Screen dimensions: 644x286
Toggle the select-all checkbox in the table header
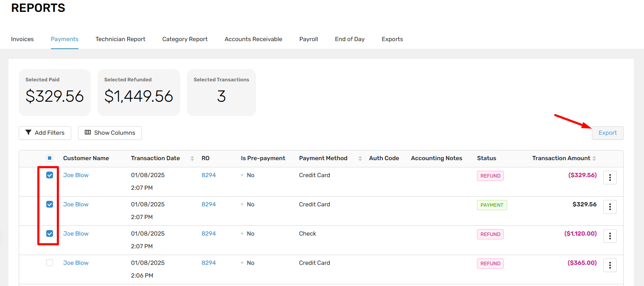[x=50, y=158]
